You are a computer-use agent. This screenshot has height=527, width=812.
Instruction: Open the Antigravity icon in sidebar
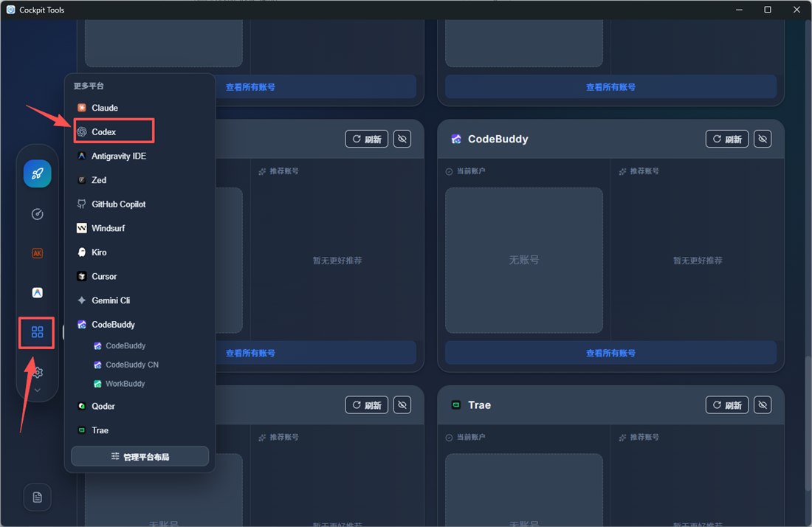pyautogui.click(x=38, y=292)
